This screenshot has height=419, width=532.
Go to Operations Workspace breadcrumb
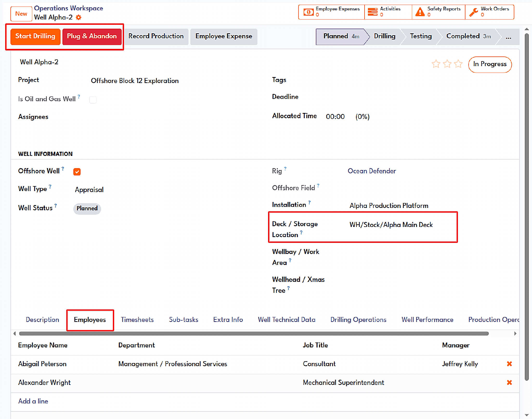[68, 8]
